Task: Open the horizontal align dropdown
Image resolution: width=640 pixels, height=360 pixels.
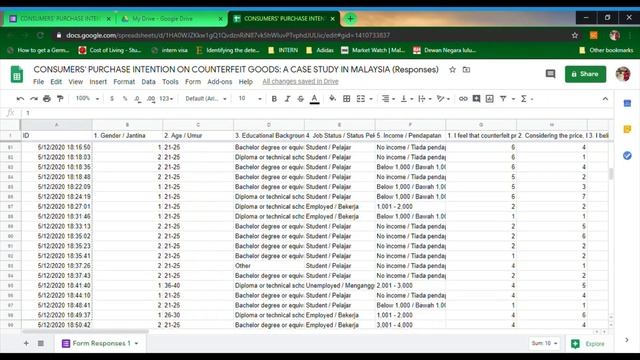Action: pos(388,99)
